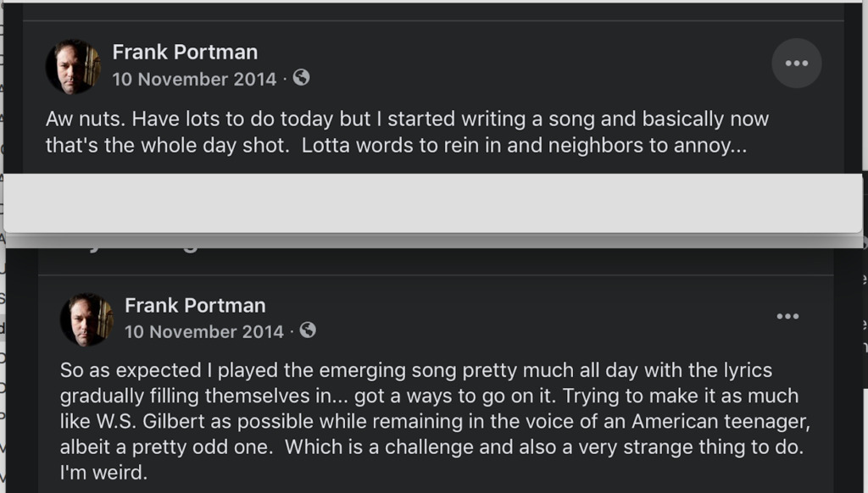Open more options on the top post
The image size is (868, 493).
point(796,64)
